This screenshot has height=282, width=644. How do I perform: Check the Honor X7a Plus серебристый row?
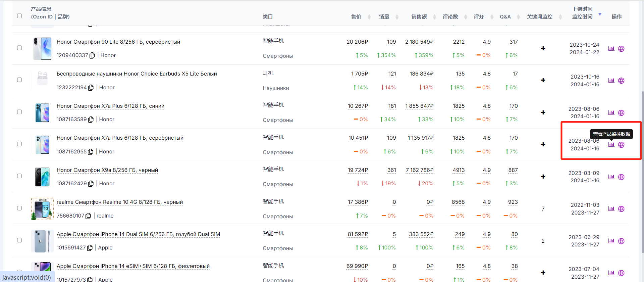coord(19,144)
